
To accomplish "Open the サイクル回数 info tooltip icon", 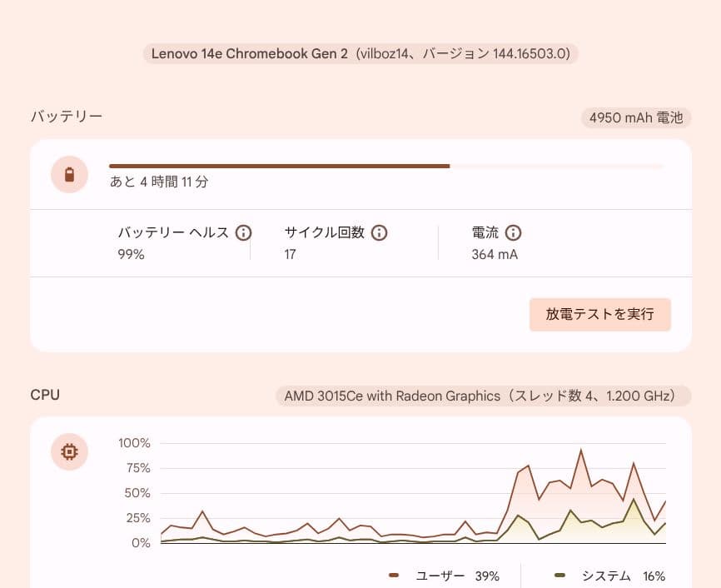I will pos(379,233).
